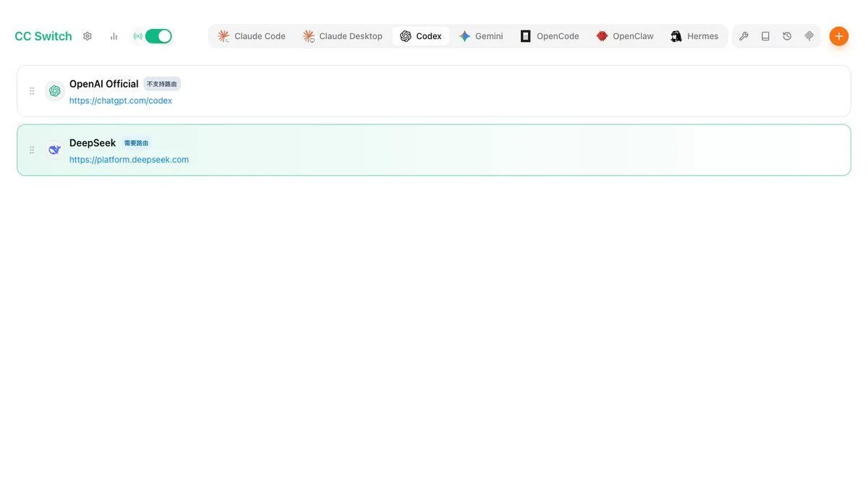Grab the OpenAI Official drag handle
This screenshot has height=488, width=868.
point(32,91)
